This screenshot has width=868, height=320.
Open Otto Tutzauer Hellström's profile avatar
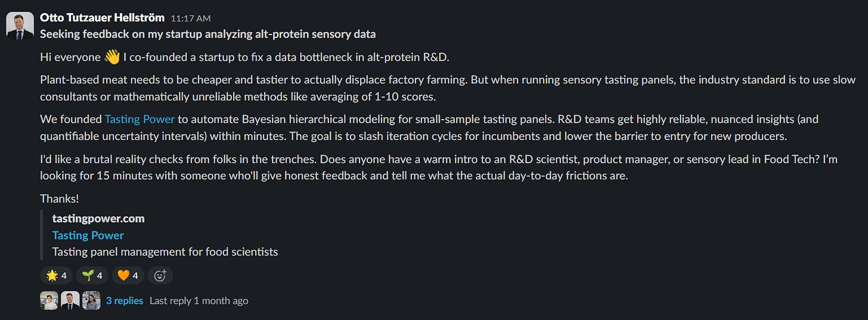click(x=20, y=26)
